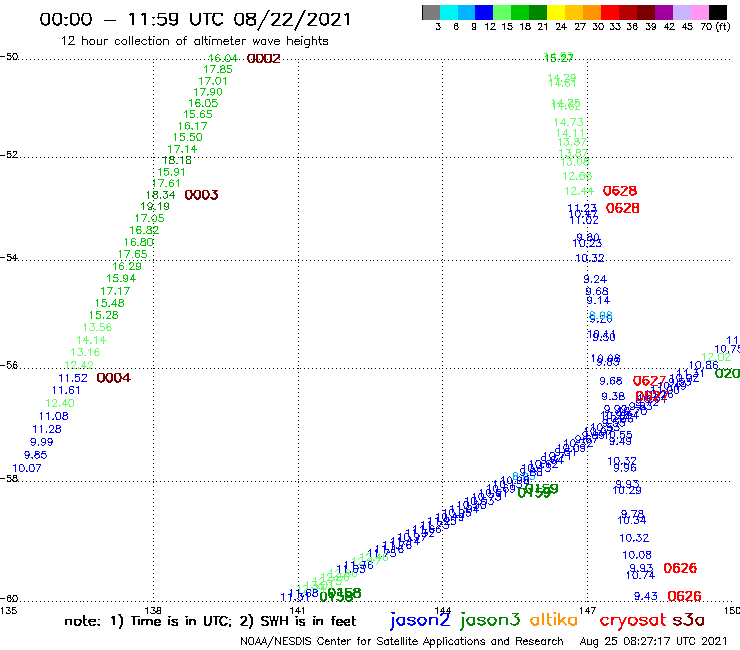This screenshot has width=740, height=650.
Task: Click wave height value 15.28
Action: (104, 315)
